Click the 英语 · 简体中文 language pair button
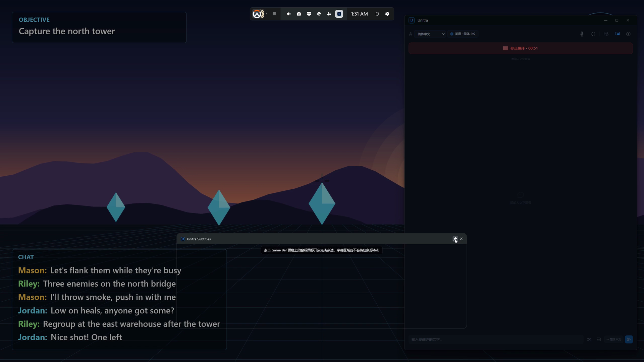 463,34
